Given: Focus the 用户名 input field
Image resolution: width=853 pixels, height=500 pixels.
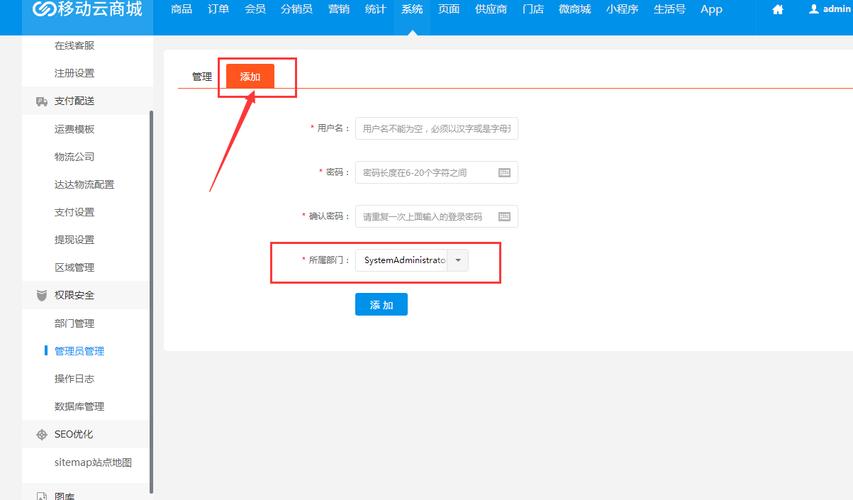Looking at the screenshot, I should click(436, 128).
